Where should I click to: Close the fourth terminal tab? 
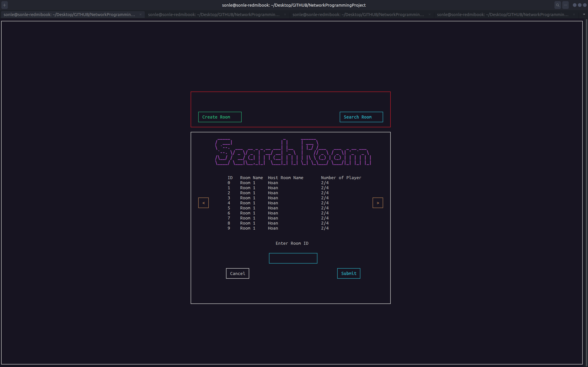click(574, 14)
